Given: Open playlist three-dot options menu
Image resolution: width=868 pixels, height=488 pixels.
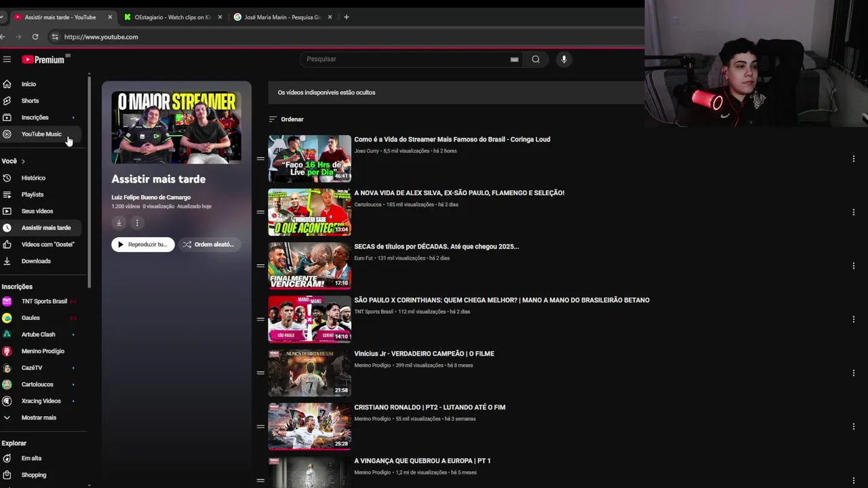Looking at the screenshot, I should tap(137, 222).
